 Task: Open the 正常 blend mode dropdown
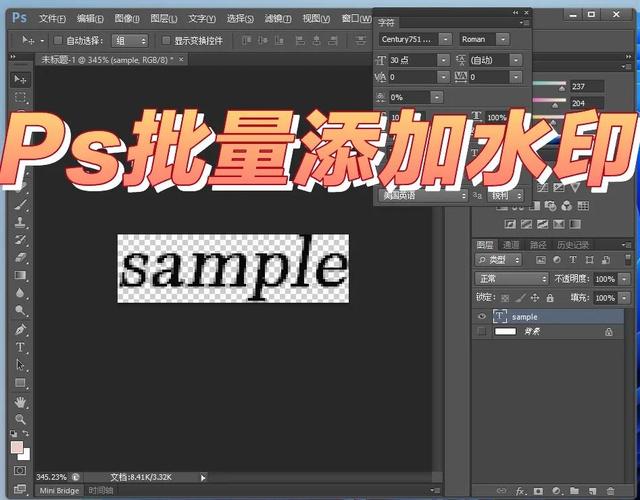[x=511, y=279]
